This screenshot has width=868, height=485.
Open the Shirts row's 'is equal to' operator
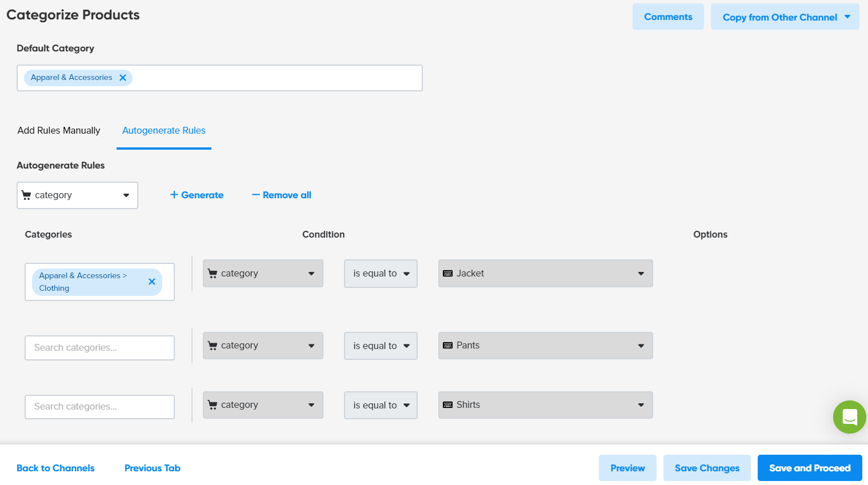[x=381, y=405]
